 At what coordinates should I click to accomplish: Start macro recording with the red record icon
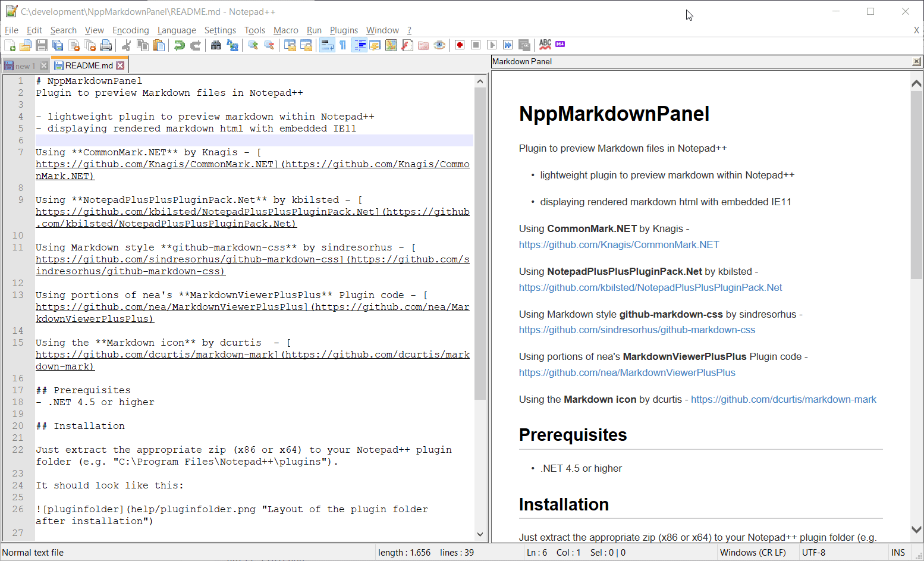(460, 45)
